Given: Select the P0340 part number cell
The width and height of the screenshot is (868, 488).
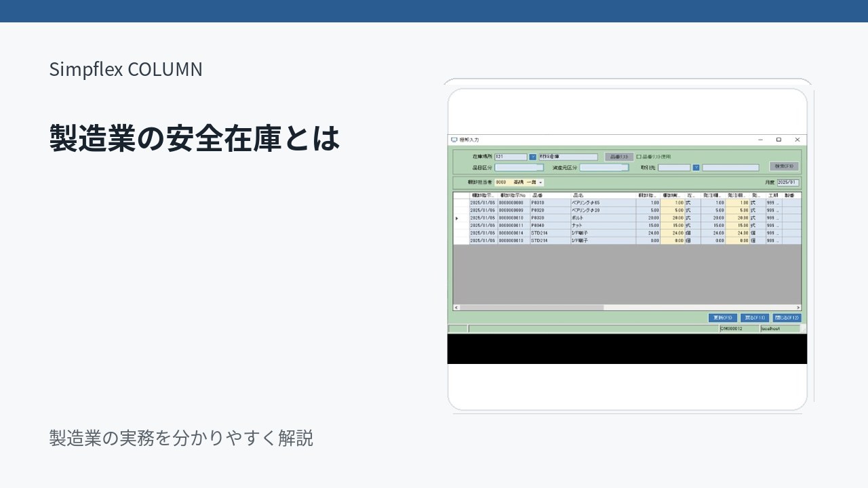Looking at the screenshot, I should [550, 225].
